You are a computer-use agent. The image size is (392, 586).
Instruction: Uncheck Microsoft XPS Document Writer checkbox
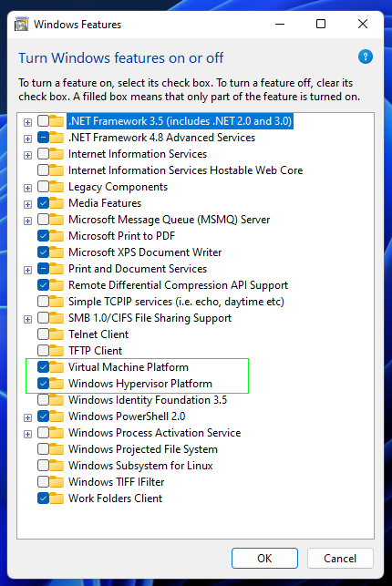44,252
